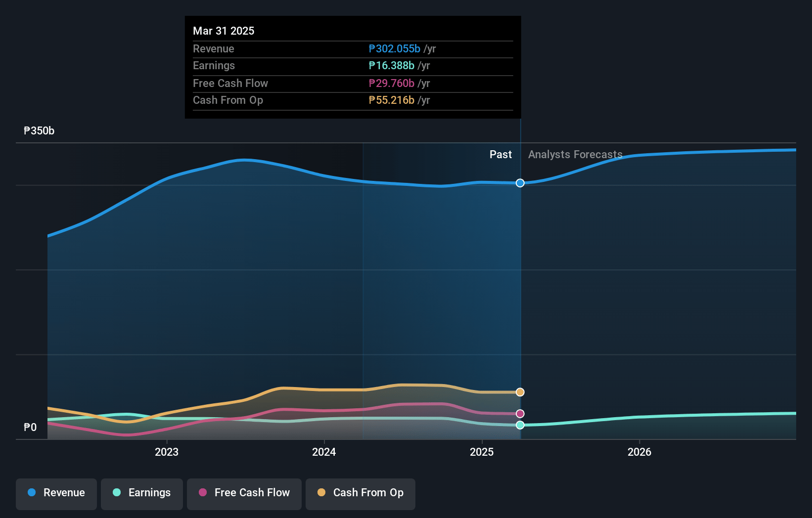Click the teal Earnings data point marker
The width and height of the screenshot is (812, 518).
(520, 425)
